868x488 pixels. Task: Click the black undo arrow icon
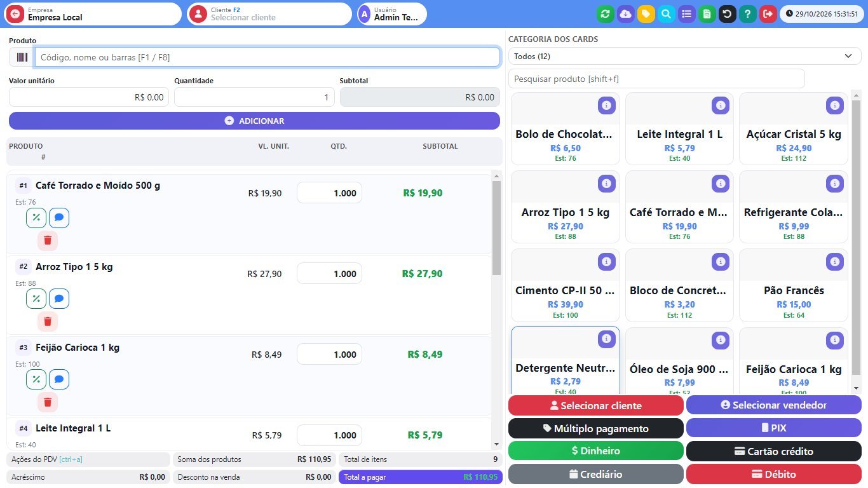tap(727, 13)
